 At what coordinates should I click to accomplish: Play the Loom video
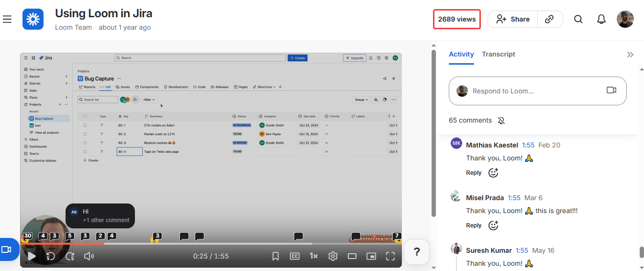32,256
